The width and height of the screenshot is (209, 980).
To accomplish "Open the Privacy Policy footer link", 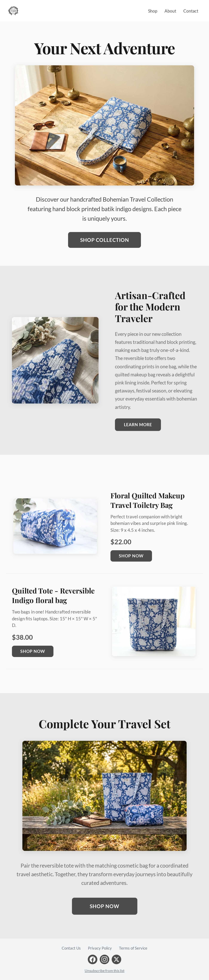I will (x=100, y=948).
